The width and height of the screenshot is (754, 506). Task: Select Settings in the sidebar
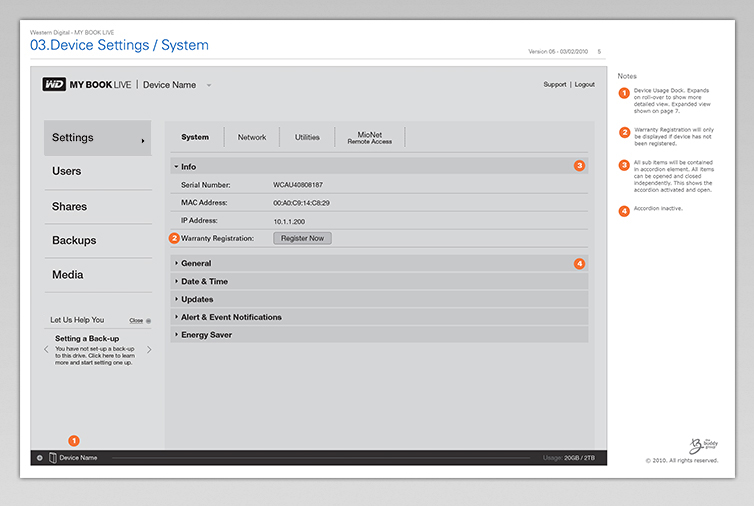(x=98, y=138)
